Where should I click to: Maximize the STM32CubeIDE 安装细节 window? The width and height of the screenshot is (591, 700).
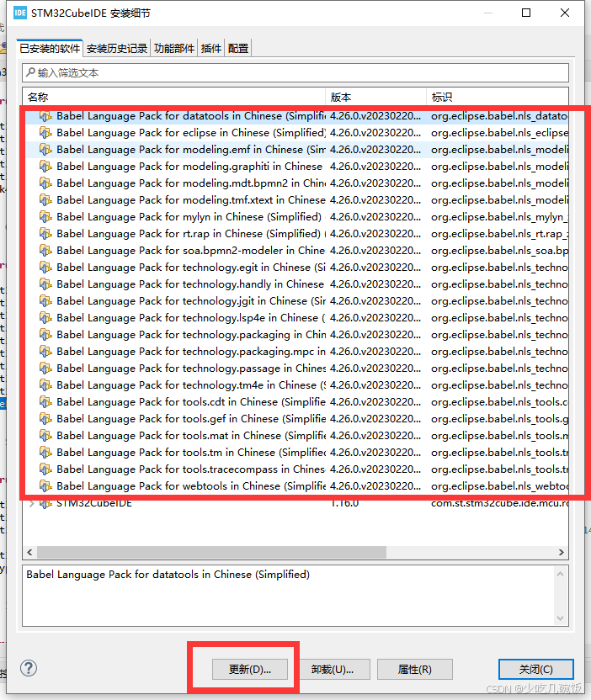click(x=526, y=13)
